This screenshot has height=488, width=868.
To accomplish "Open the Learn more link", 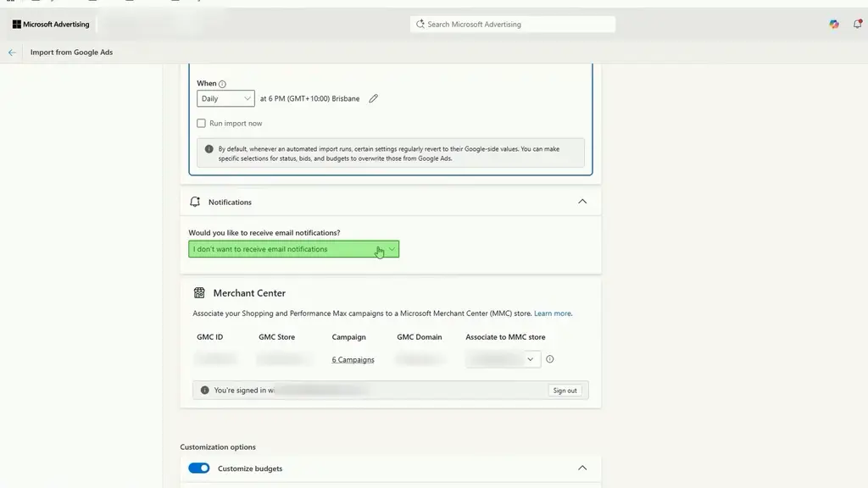I will 553,313.
